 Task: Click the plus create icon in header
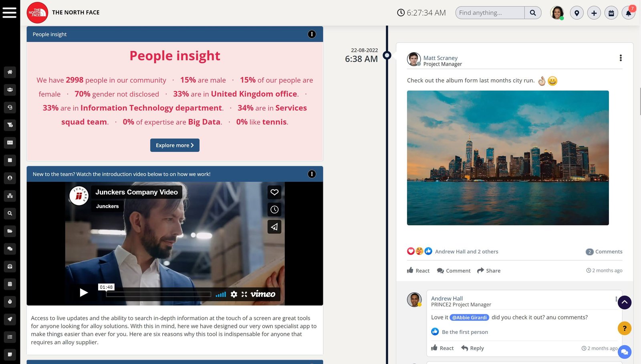(x=594, y=13)
